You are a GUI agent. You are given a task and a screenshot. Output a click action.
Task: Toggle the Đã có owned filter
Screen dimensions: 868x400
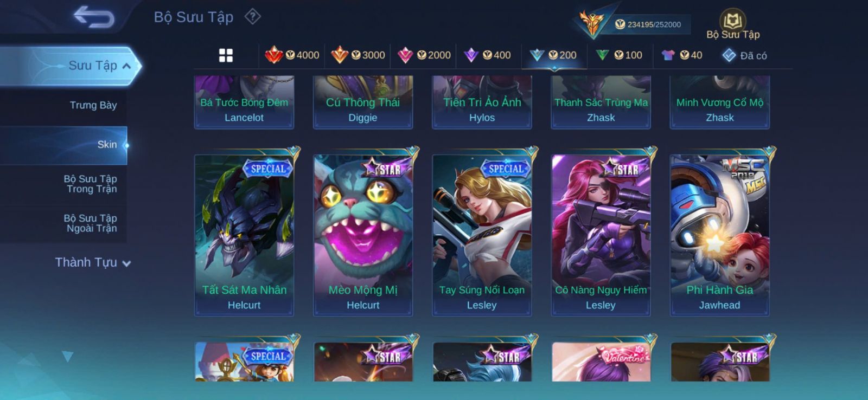[x=744, y=55]
